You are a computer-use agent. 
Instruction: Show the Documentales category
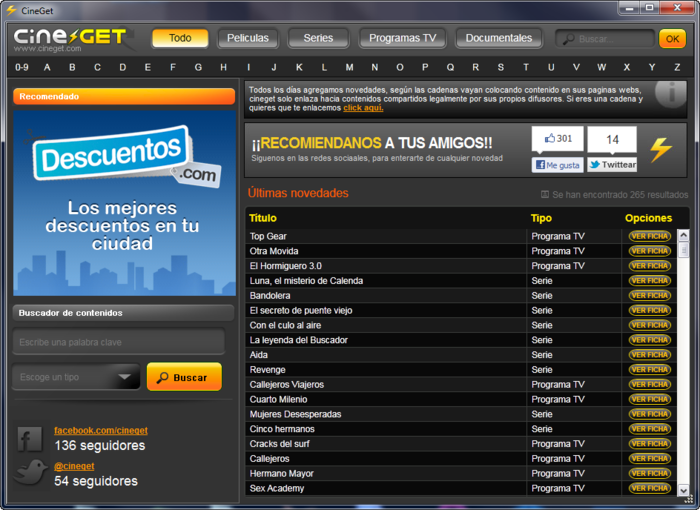click(499, 38)
